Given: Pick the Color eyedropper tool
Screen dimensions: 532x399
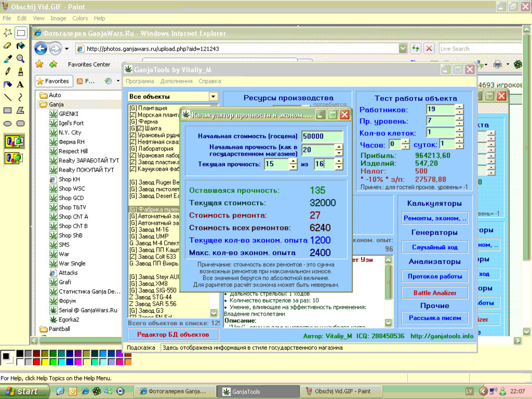Looking at the screenshot, I should (7, 59).
